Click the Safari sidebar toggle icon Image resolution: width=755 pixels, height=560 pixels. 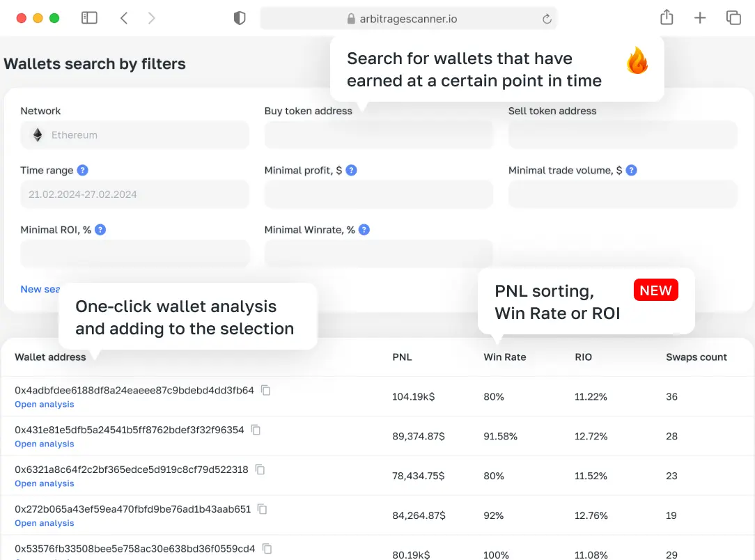tap(89, 18)
